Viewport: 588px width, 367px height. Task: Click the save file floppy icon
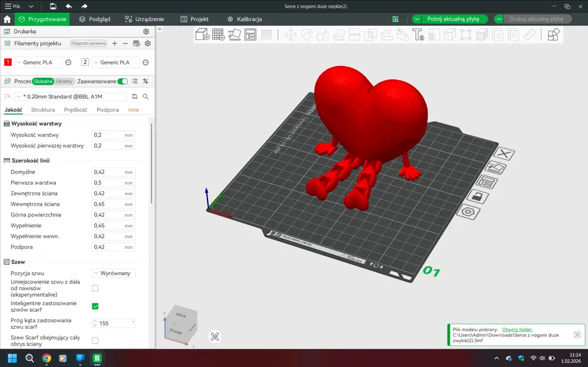(53, 6)
